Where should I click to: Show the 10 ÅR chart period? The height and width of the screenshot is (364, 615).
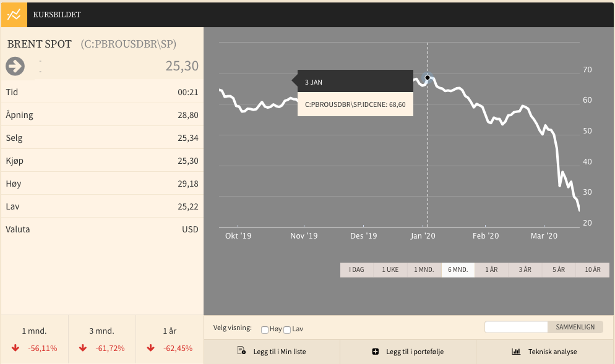click(593, 270)
